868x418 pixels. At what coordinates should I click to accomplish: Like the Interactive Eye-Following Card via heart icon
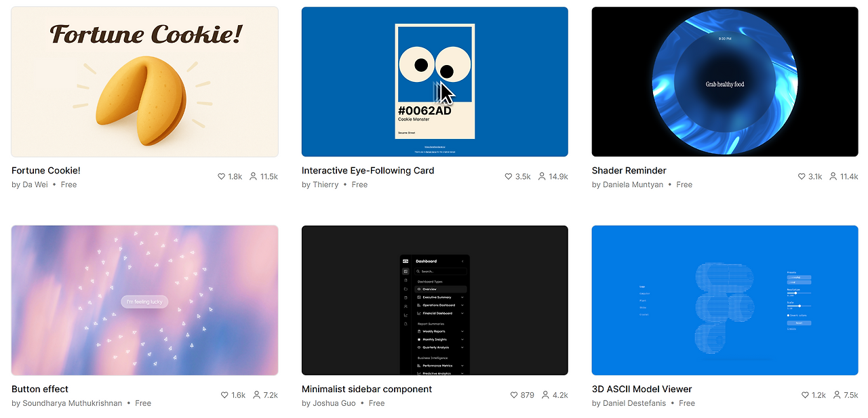509,176
